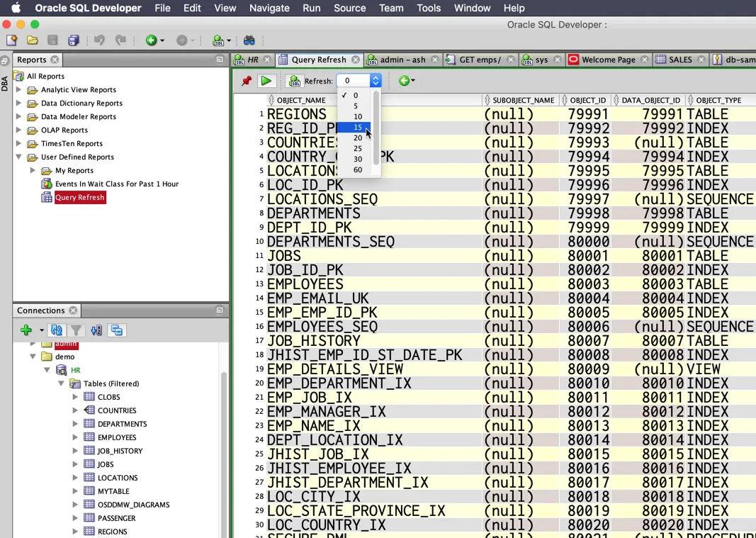The height and width of the screenshot is (538, 756).
Task: Collapse User Defined Reports folder
Action: tap(19, 157)
